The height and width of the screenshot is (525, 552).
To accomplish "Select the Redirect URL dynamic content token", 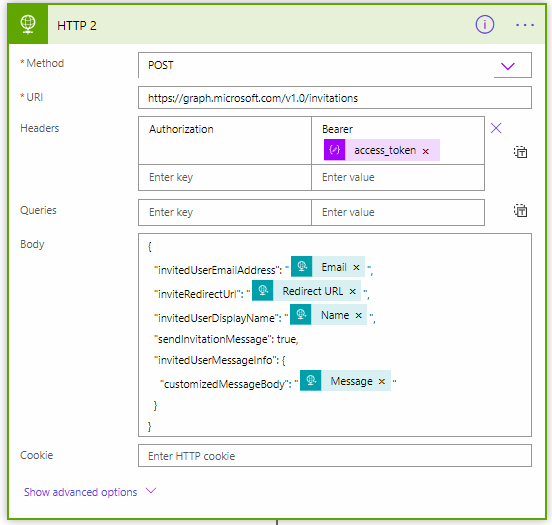I will (x=306, y=290).
